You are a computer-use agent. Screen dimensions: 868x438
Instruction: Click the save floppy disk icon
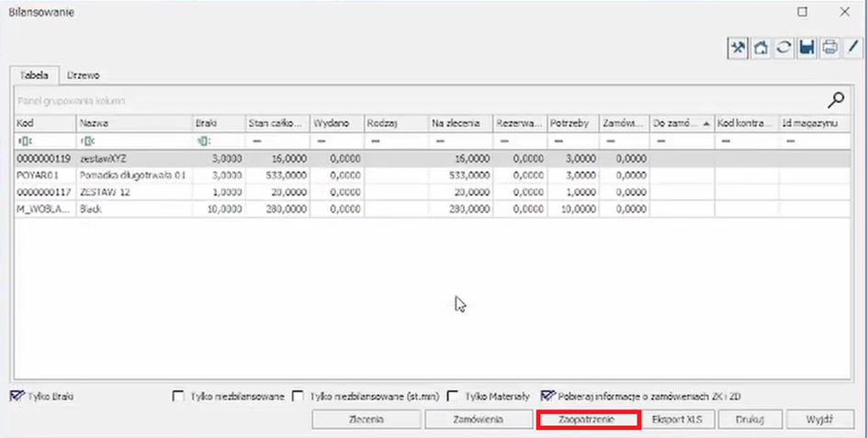pos(806,48)
